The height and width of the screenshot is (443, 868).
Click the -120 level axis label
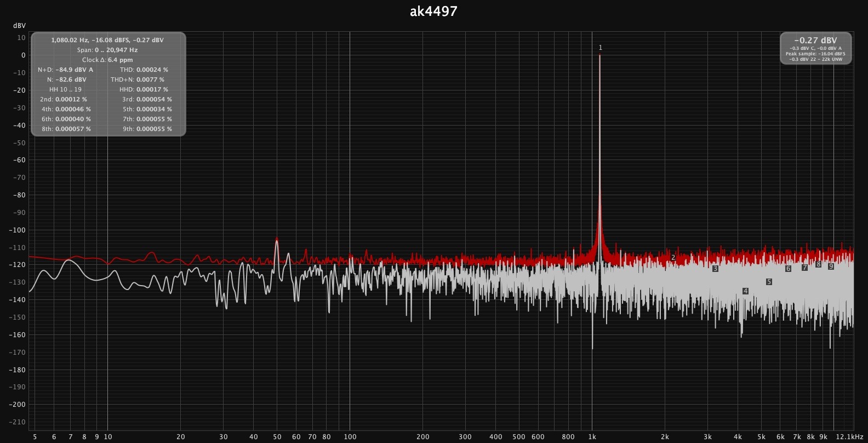tap(17, 265)
